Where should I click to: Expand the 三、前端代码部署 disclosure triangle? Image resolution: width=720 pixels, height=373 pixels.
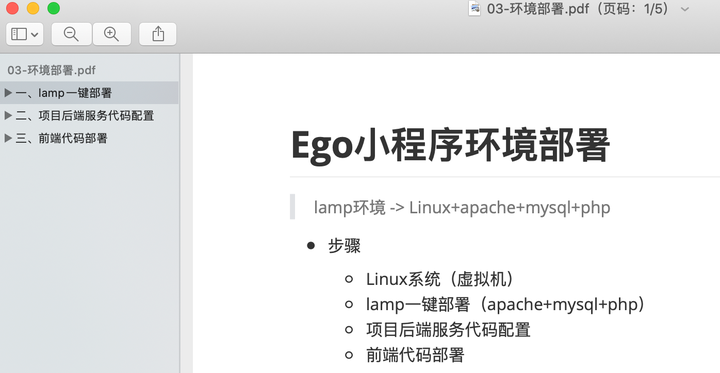coord(8,138)
